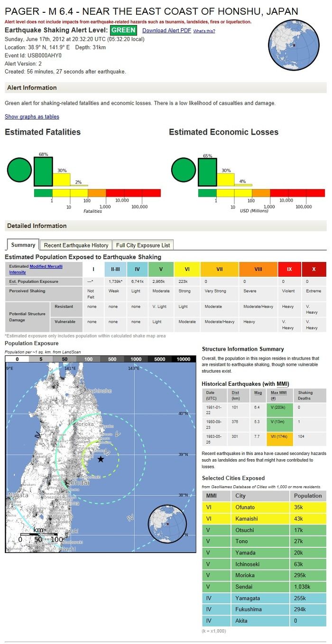The image size is (332, 644).
Task: Open the Full City Exposure List tab
Action: (143, 245)
